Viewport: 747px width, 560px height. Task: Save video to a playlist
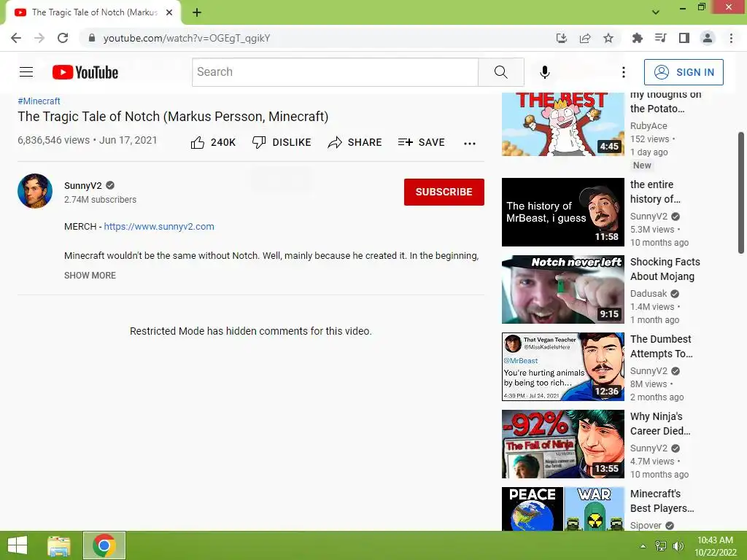[x=421, y=142]
